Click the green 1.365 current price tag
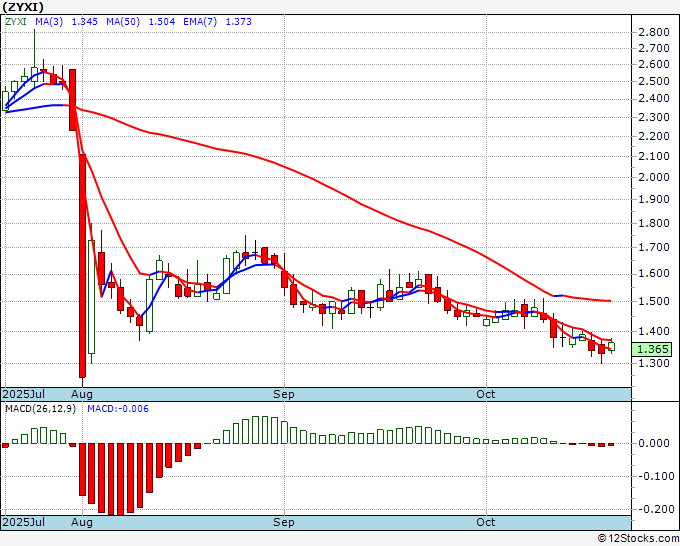Screen dimensions: 680x546 (x=652, y=349)
